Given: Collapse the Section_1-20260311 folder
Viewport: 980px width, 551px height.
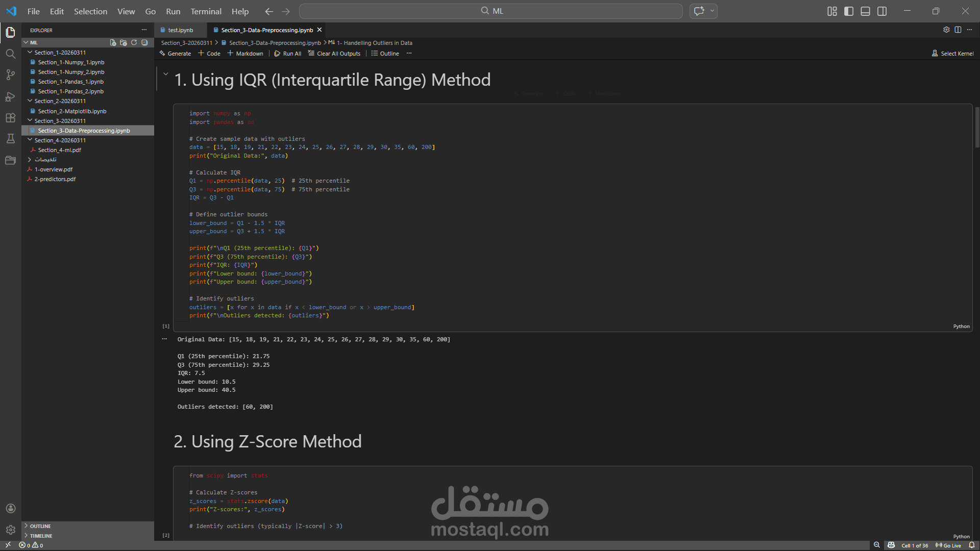Looking at the screenshot, I should coord(30,53).
